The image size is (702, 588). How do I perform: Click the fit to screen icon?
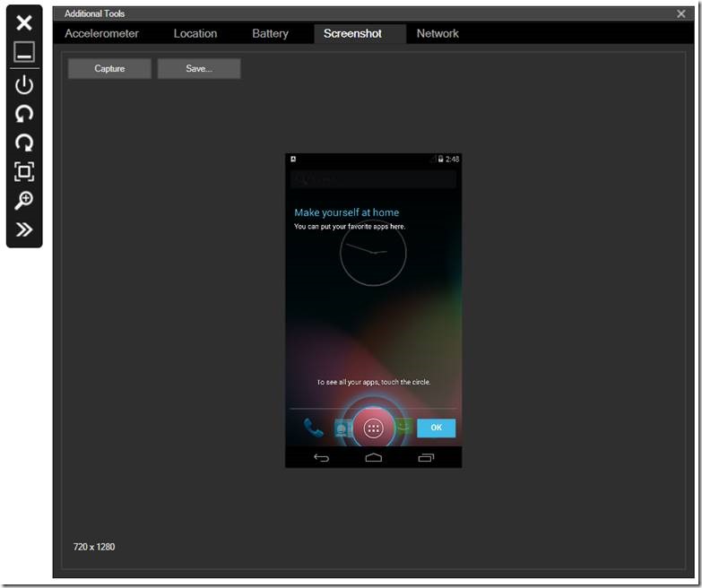pos(24,171)
